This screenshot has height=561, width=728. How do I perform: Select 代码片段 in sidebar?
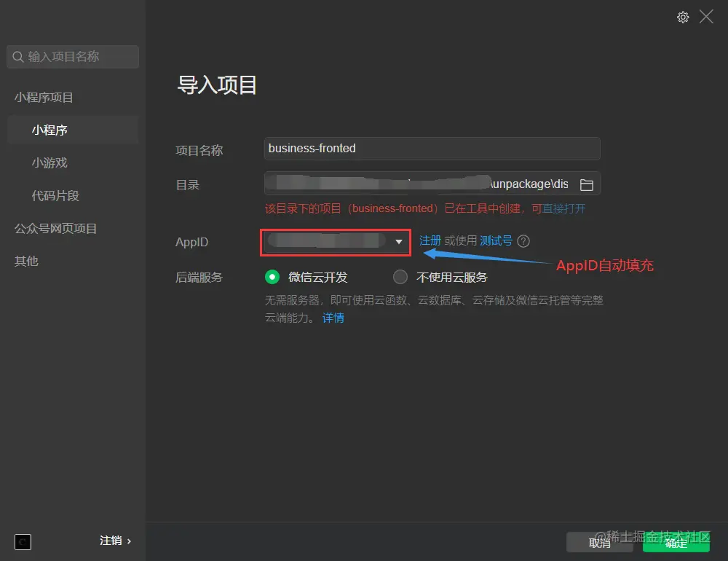click(x=55, y=196)
